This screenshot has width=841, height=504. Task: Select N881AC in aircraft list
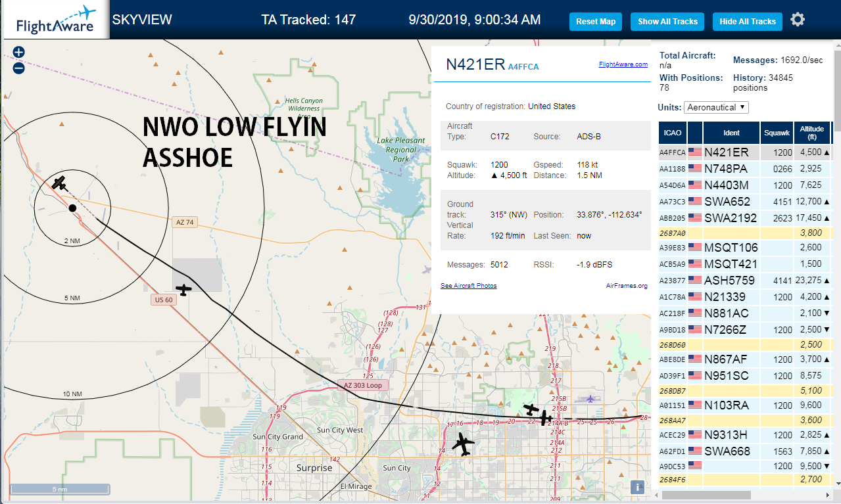[x=746, y=313]
